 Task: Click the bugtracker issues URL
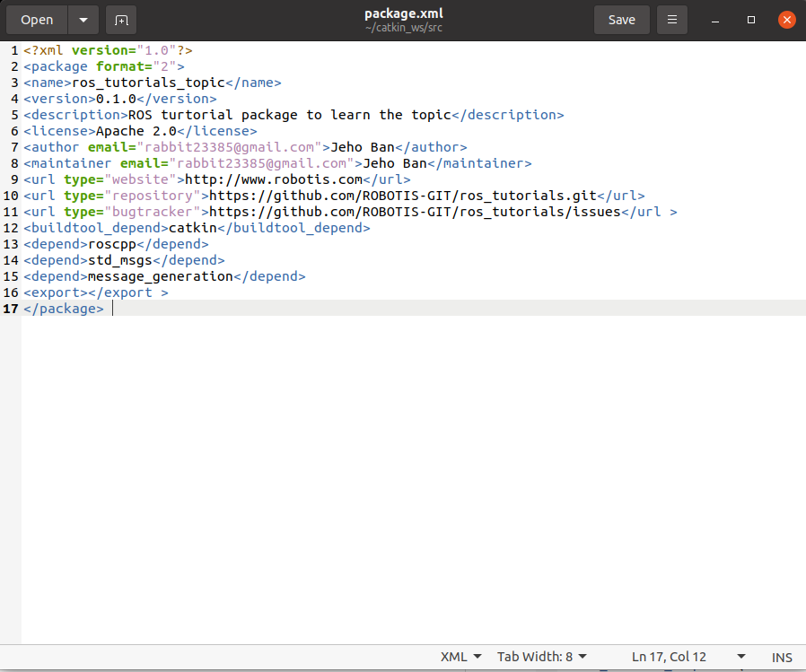(416, 212)
